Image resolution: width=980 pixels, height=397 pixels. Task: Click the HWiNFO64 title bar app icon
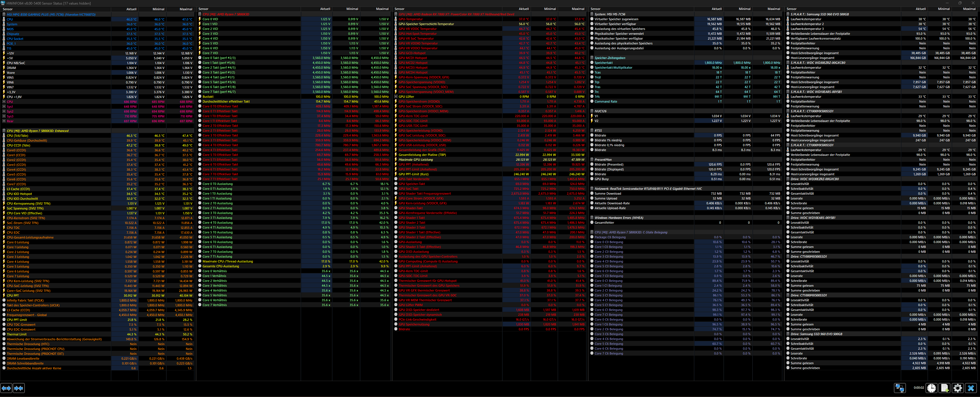pos(3,3)
